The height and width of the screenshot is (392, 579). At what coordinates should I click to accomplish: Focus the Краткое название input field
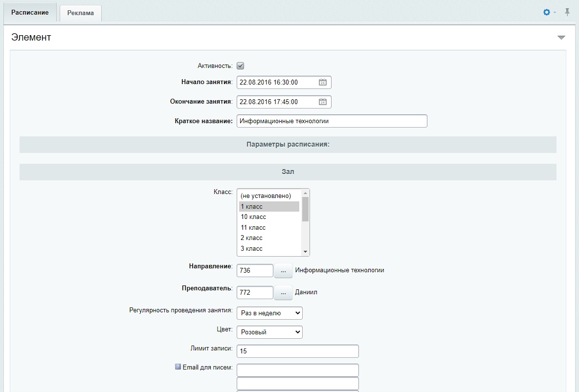332,121
